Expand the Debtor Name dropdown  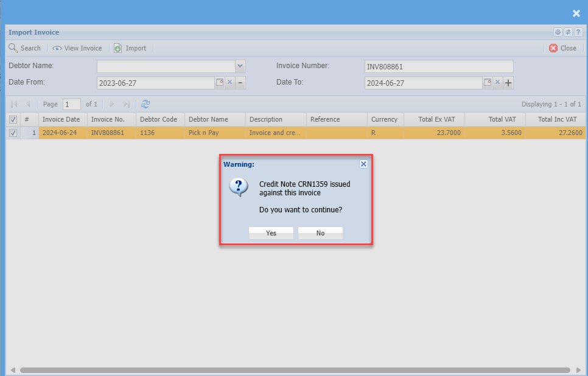[240, 66]
